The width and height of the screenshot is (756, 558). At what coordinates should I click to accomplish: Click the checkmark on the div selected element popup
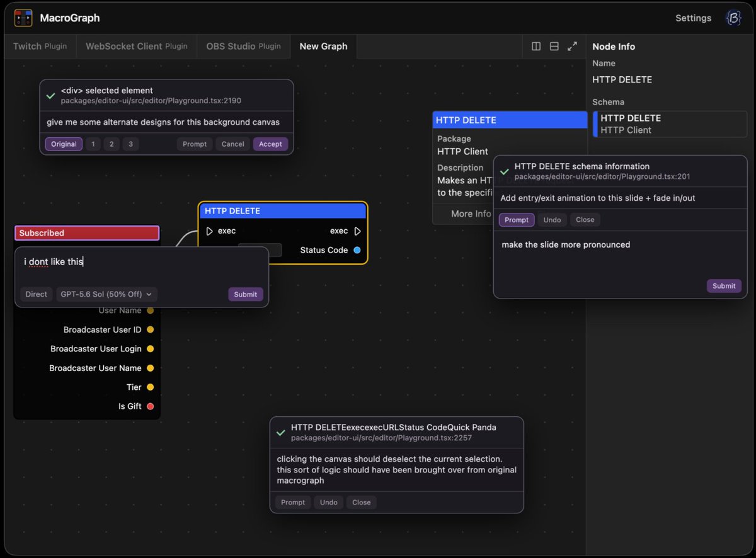[51, 96]
